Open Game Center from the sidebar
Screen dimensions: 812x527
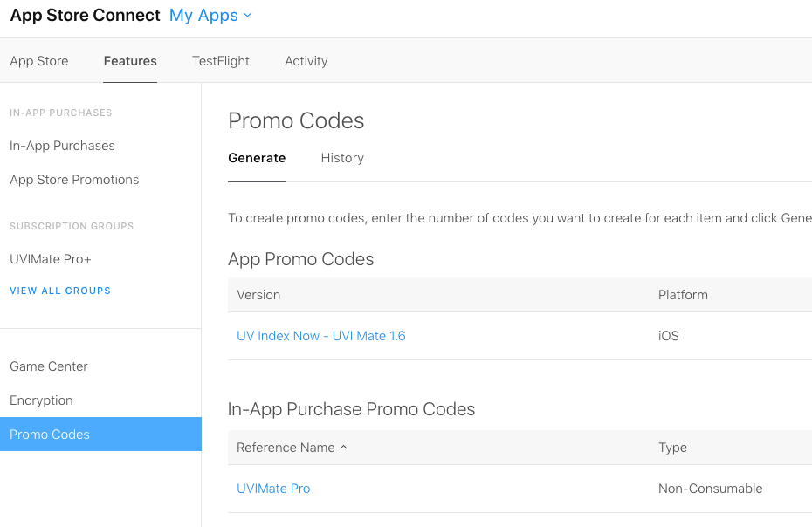coord(49,366)
